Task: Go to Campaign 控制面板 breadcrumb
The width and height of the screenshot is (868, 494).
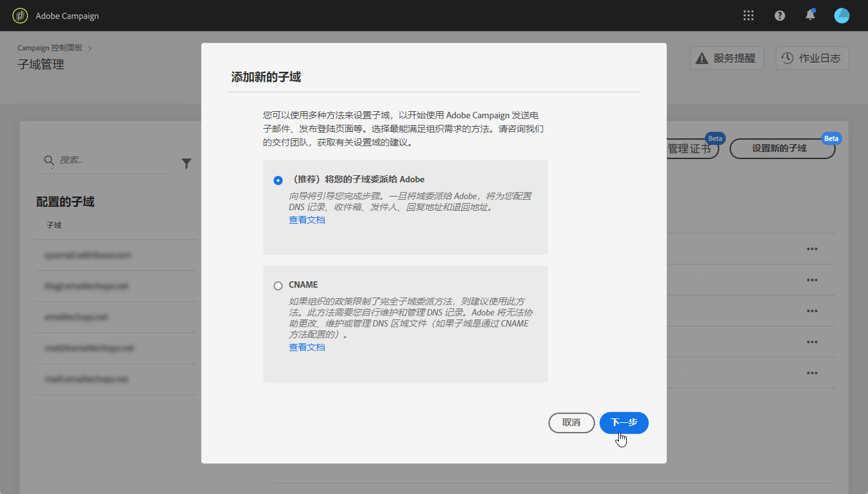Action: pos(50,48)
